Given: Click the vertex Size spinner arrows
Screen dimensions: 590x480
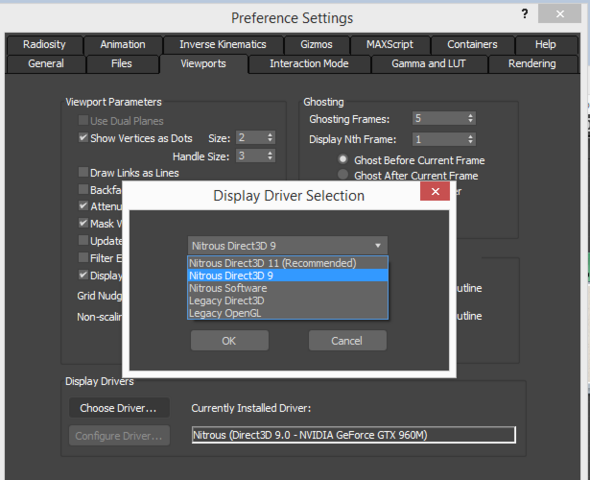Looking at the screenshot, I should (x=270, y=137).
